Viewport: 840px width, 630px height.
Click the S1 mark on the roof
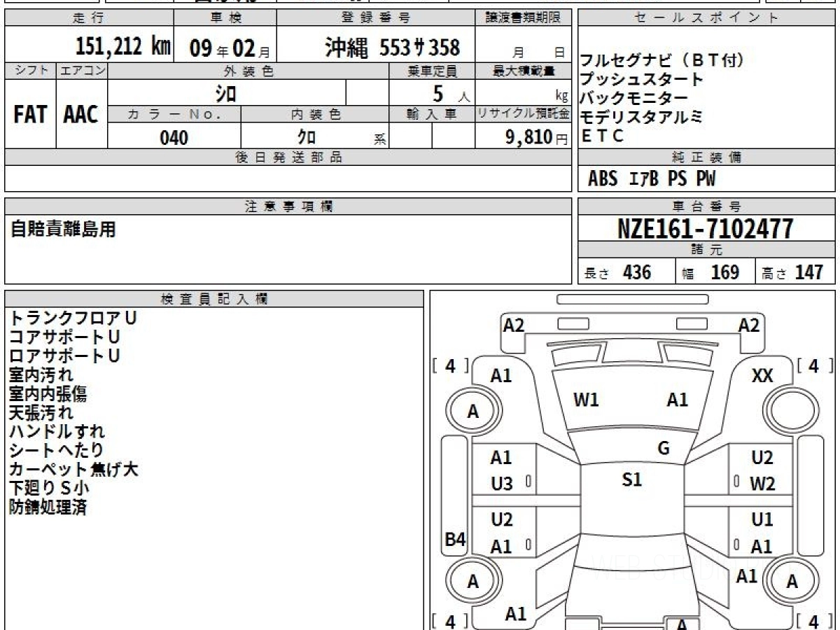pos(632,479)
